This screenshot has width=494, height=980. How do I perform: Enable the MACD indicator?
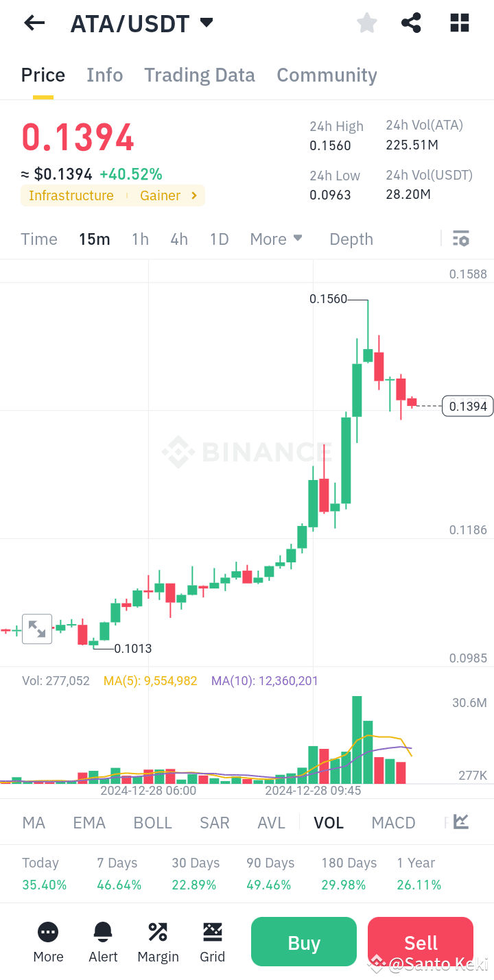pyautogui.click(x=393, y=822)
